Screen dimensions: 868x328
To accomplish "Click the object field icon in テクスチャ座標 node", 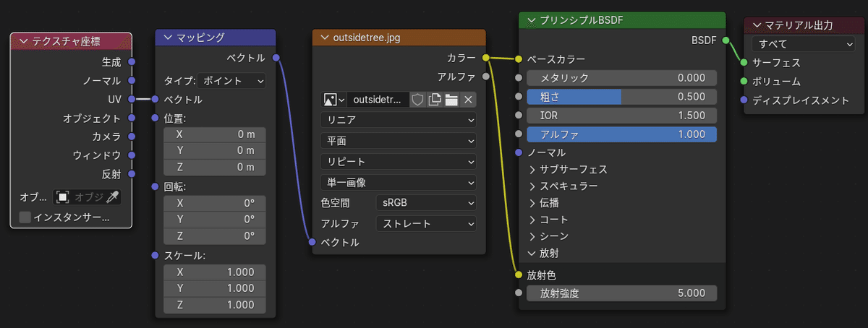I will coord(63,197).
